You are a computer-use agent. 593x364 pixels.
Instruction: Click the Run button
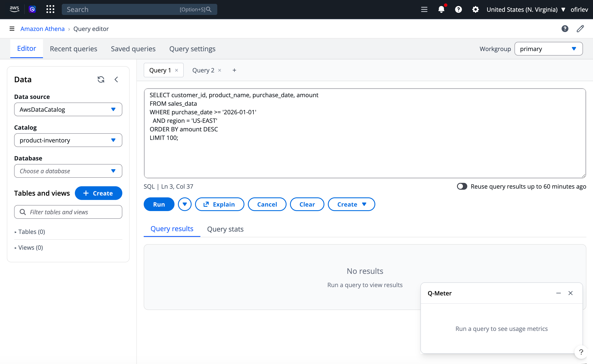(159, 204)
